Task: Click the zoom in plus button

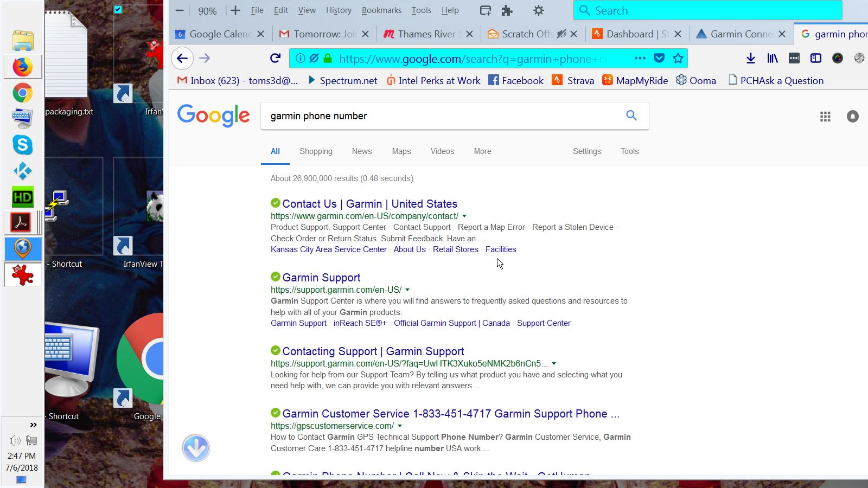Action: pos(235,10)
